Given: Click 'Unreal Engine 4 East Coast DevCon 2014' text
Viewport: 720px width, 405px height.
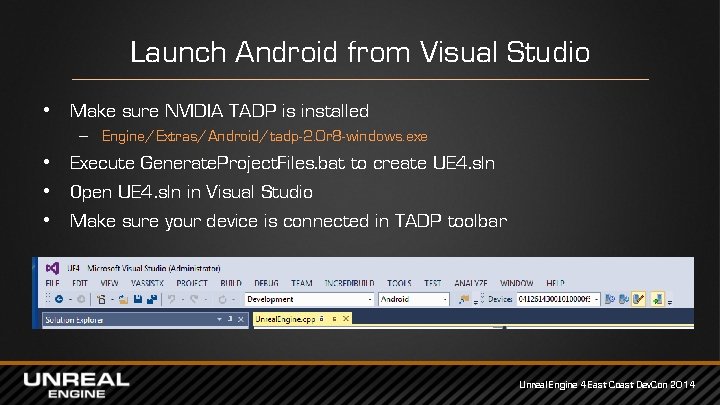Looking at the screenshot, I should pyautogui.click(x=607, y=385).
